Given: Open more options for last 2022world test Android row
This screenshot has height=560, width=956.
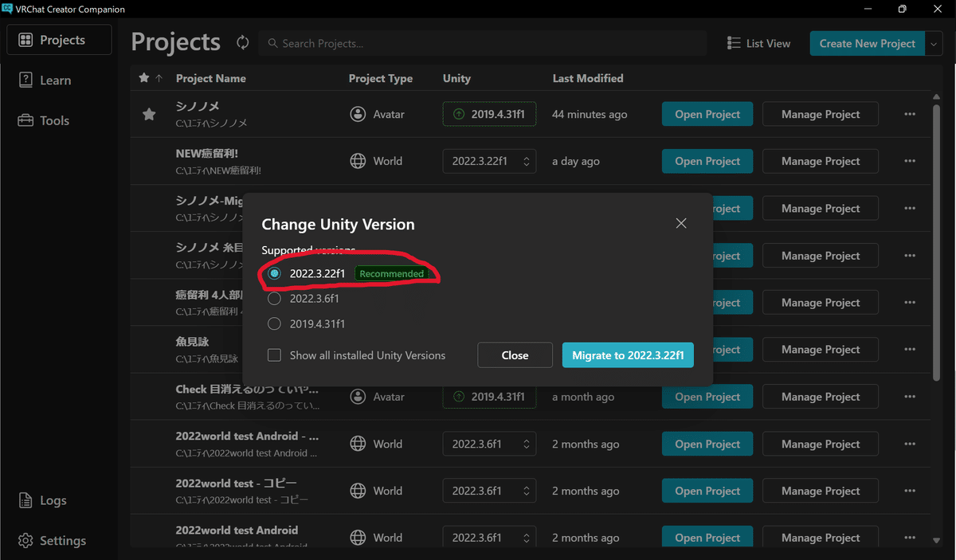Looking at the screenshot, I should [910, 538].
